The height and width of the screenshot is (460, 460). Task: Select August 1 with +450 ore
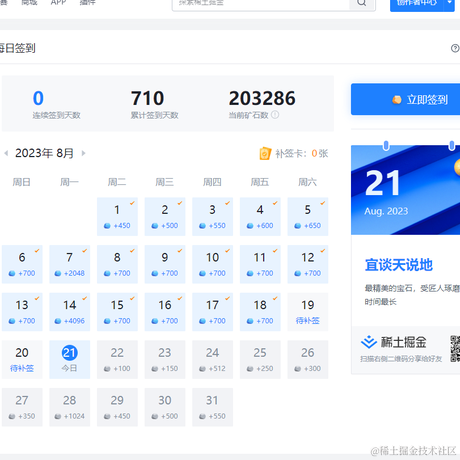click(117, 217)
